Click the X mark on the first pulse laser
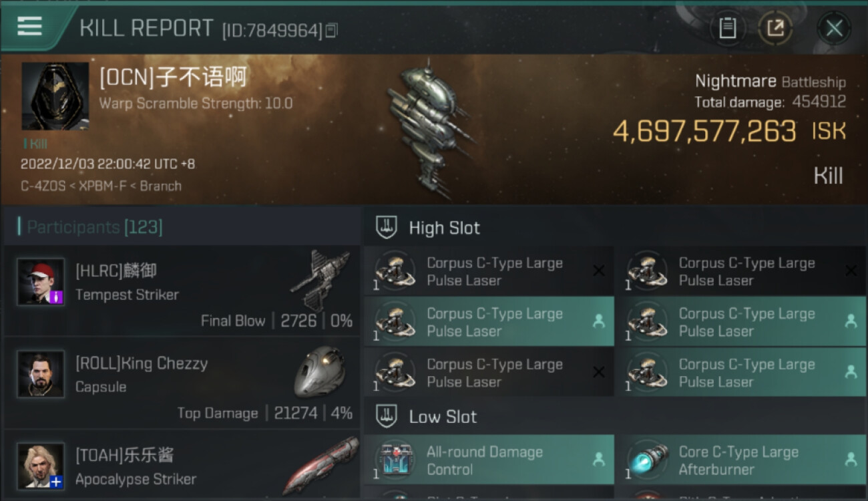The image size is (868, 501). (x=599, y=271)
